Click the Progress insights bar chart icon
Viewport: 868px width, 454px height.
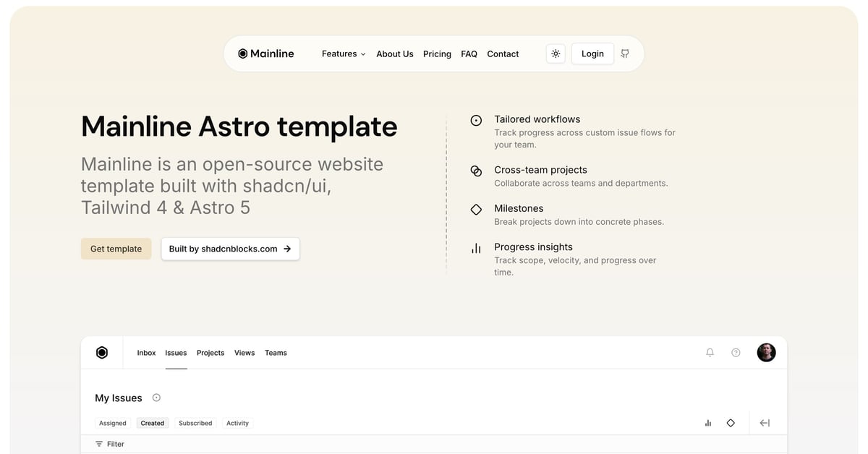click(x=476, y=248)
